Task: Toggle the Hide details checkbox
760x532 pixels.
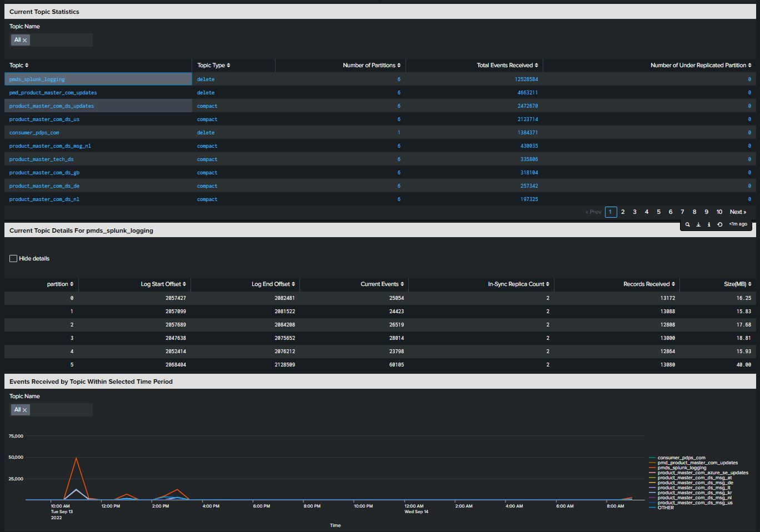Action: pos(13,258)
